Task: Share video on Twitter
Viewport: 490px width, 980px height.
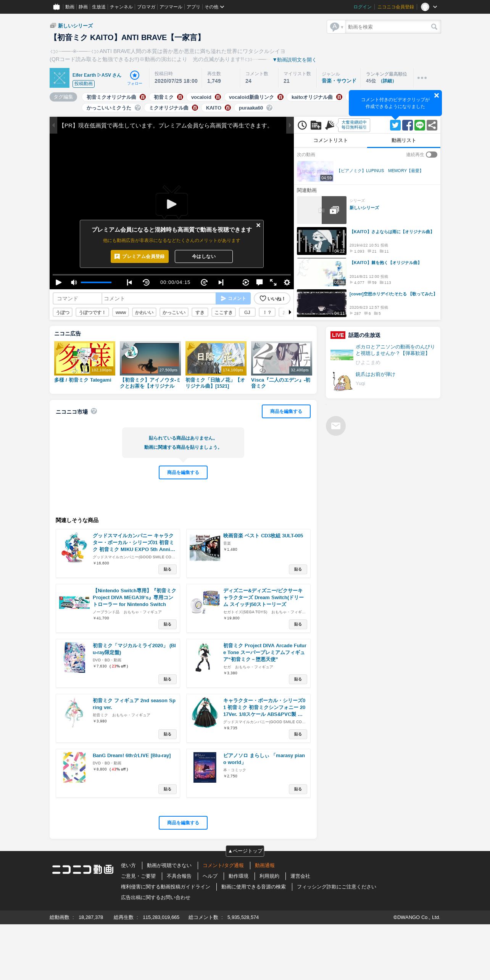Action: (395, 125)
